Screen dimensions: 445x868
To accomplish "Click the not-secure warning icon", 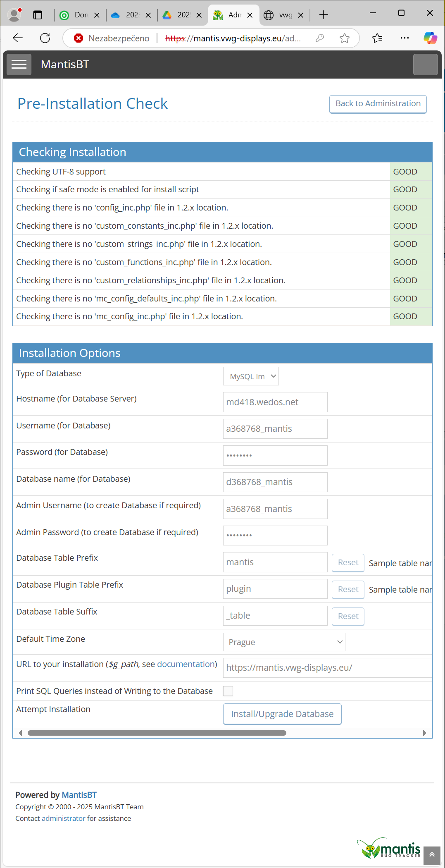I will point(78,38).
